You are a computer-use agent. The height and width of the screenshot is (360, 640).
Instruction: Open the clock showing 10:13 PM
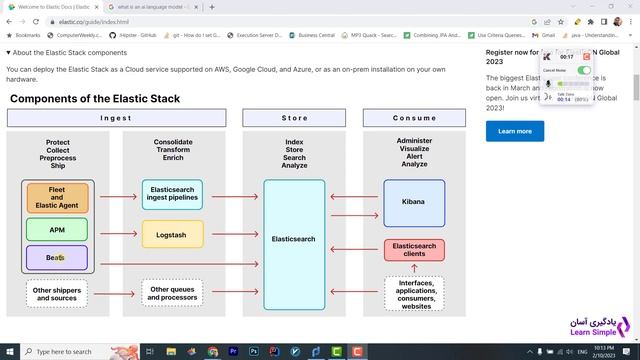604,351
